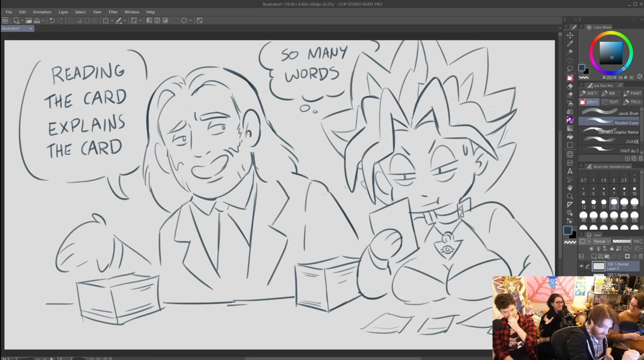Image resolution: width=644 pixels, height=360 pixels.
Task: Open dropdown arrow beside spinner icon
Action: pos(190,21)
